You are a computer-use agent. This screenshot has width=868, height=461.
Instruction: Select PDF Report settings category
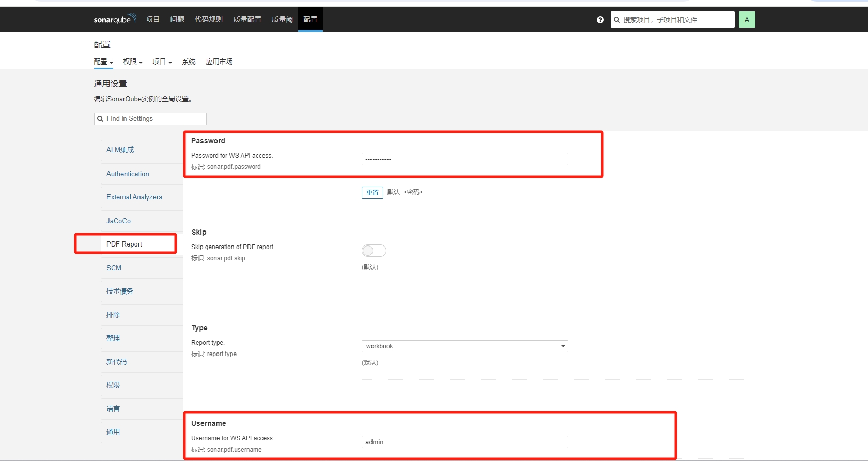tap(125, 244)
